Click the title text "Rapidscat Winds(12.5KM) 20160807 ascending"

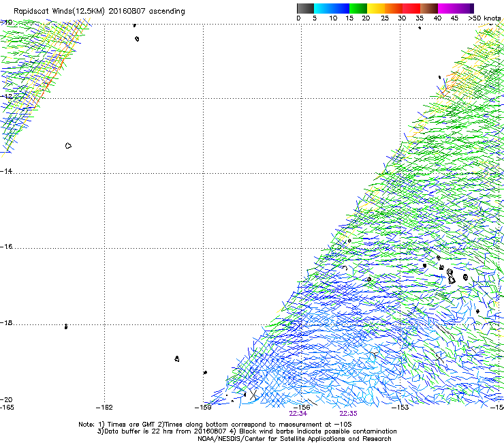[99, 12]
